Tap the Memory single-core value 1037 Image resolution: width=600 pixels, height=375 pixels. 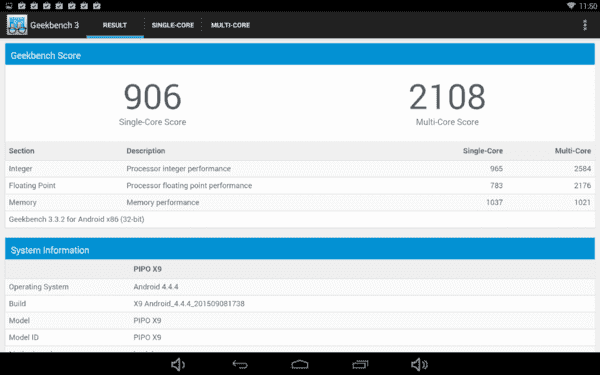[494, 202]
